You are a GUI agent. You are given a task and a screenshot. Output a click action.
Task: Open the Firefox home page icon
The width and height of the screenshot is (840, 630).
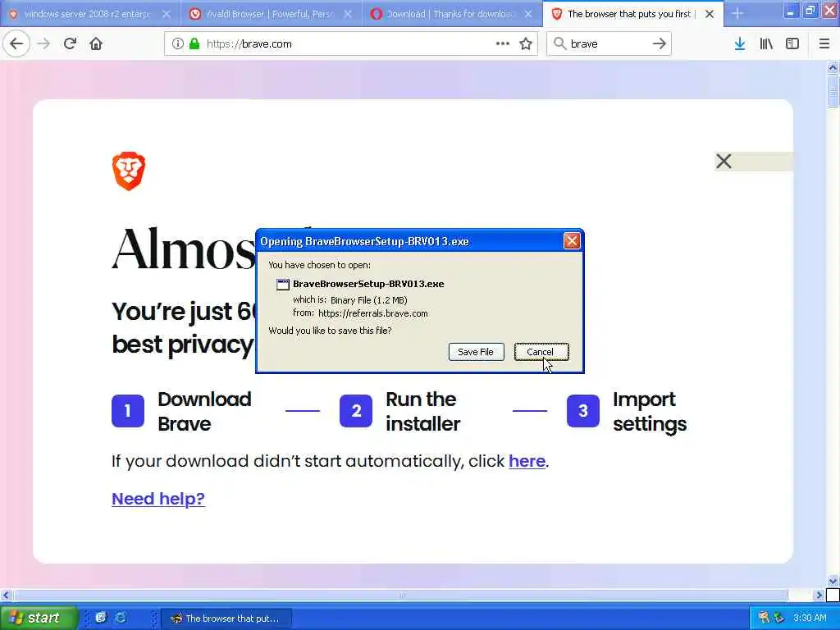[x=96, y=44]
